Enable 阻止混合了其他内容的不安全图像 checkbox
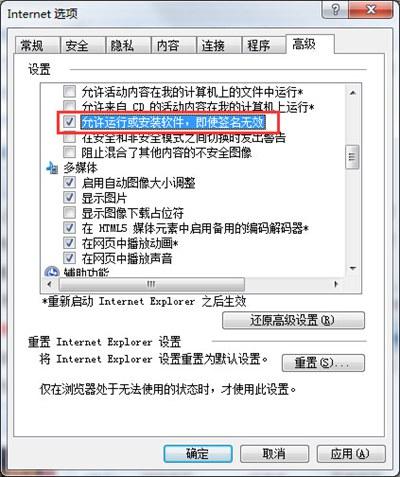400x477 pixels. pyautogui.click(x=69, y=152)
